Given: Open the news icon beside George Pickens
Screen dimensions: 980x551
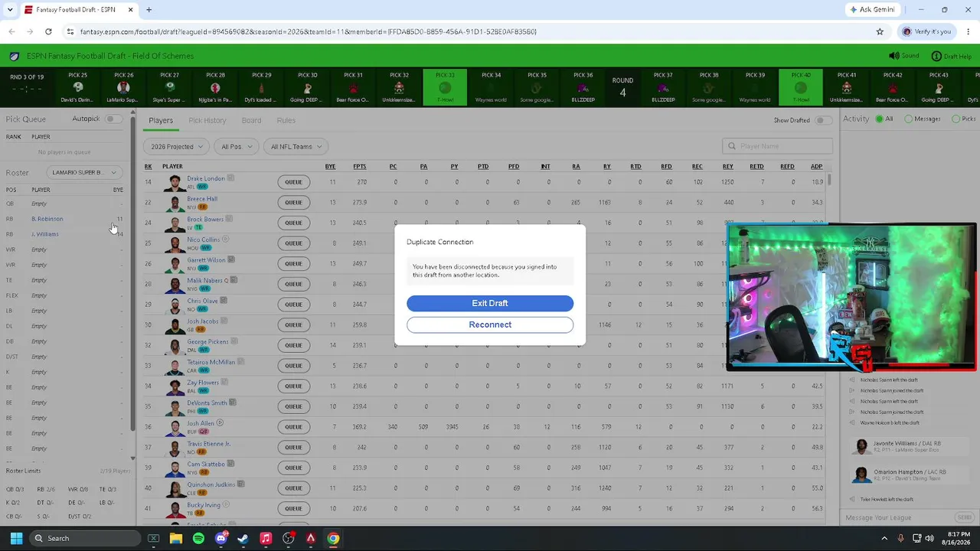Looking at the screenshot, I should click(234, 341).
